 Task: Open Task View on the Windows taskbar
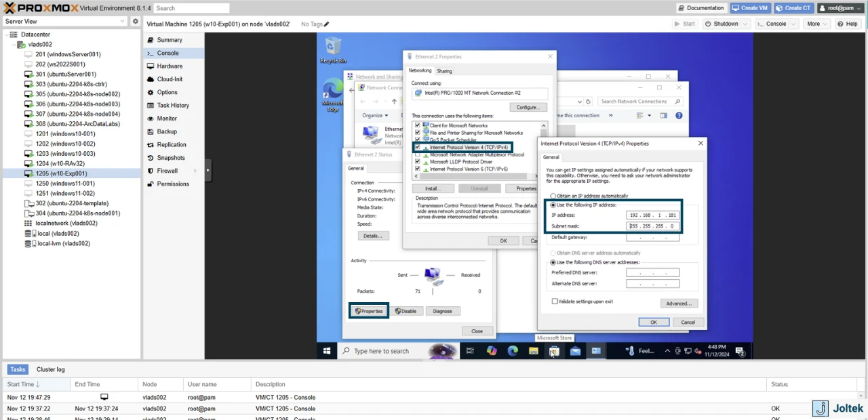tap(470, 351)
